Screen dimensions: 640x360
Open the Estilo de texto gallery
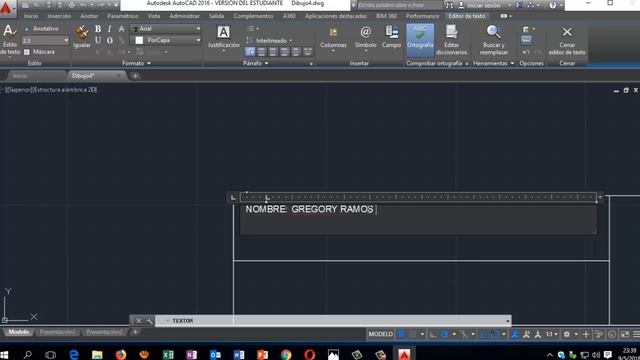pyautogui.click(x=10, y=40)
